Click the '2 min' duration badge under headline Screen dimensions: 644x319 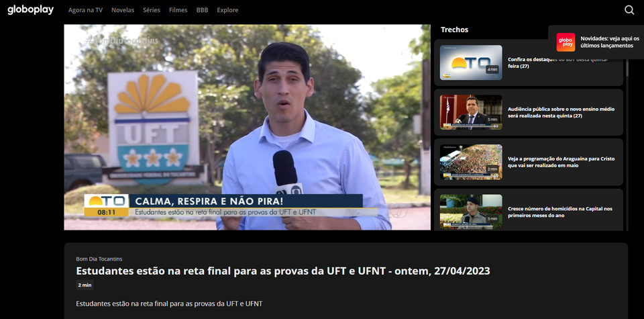pos(85,285)
